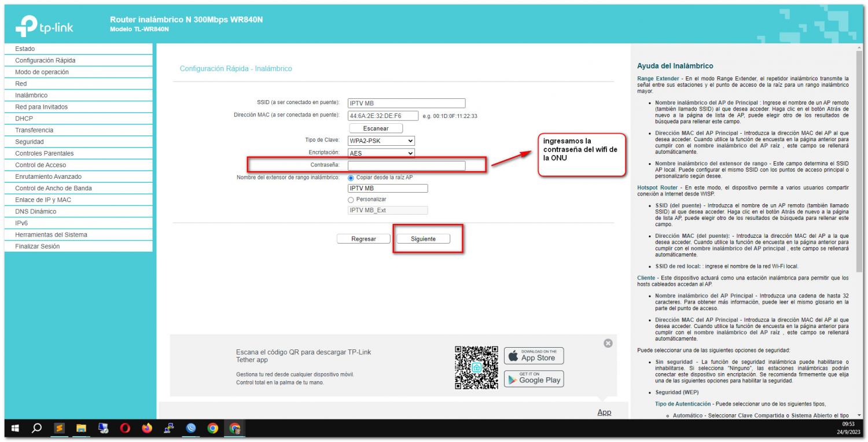Expand the Encriptación dropdown

tap(381, 153)
